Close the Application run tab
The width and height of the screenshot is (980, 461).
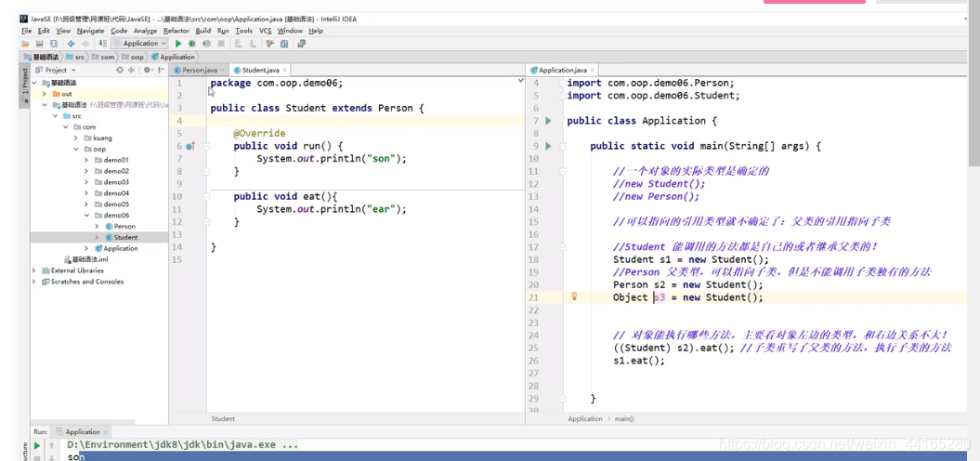[x=106, y=432]
